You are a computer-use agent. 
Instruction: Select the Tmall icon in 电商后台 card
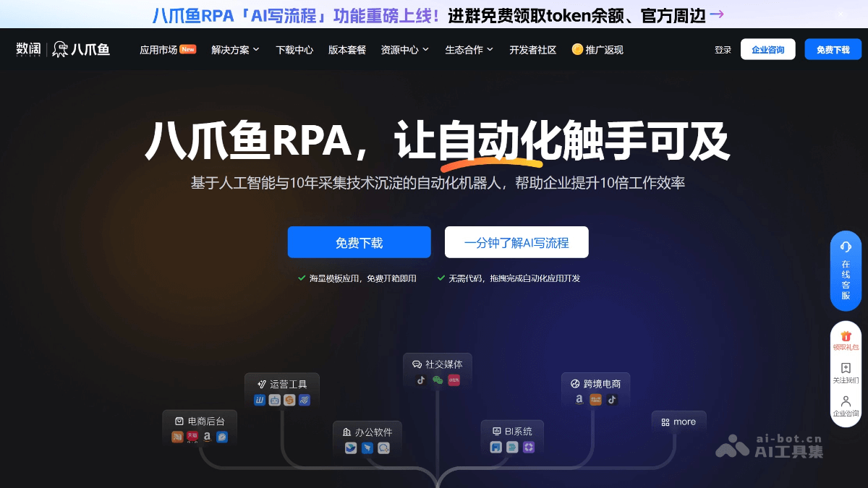click(x=192, y=437)
